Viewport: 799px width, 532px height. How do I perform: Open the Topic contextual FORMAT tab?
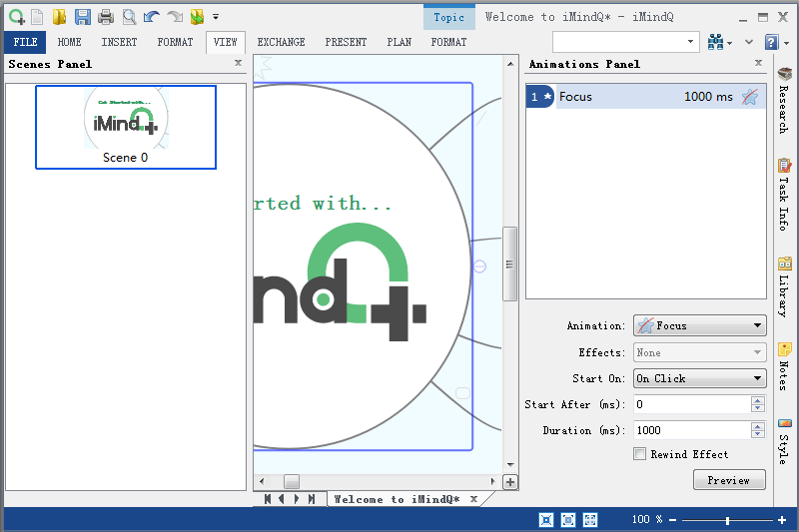coord(448,42)
